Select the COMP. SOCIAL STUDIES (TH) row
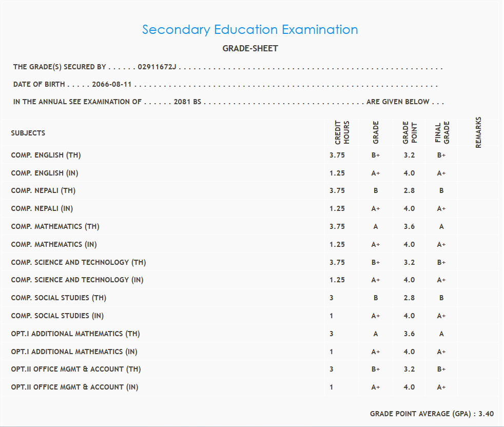 59,298
